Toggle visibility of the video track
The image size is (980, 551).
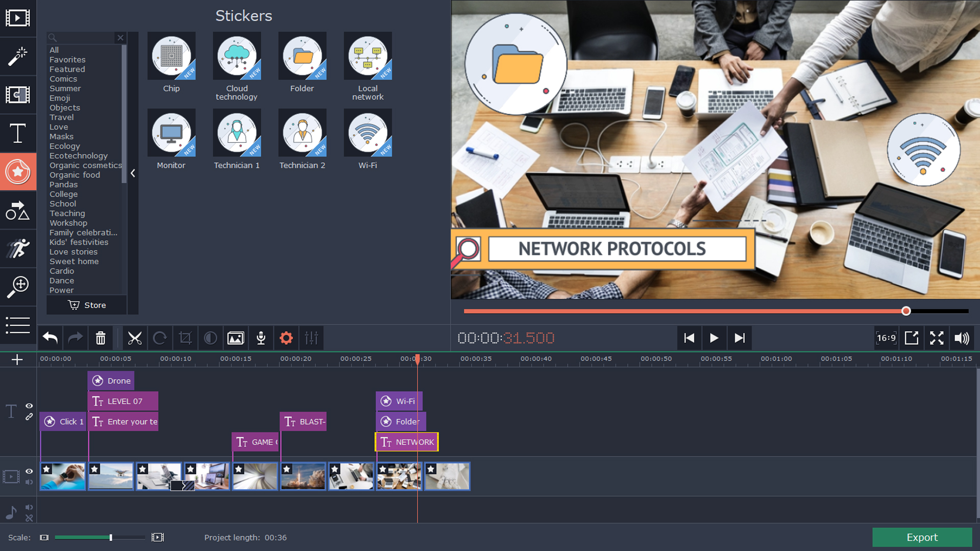tap(29, 471)
